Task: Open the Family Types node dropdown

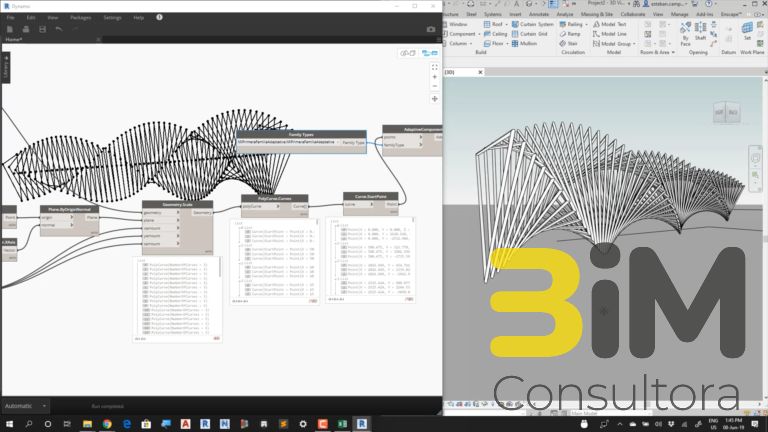Action: [288, 142]
